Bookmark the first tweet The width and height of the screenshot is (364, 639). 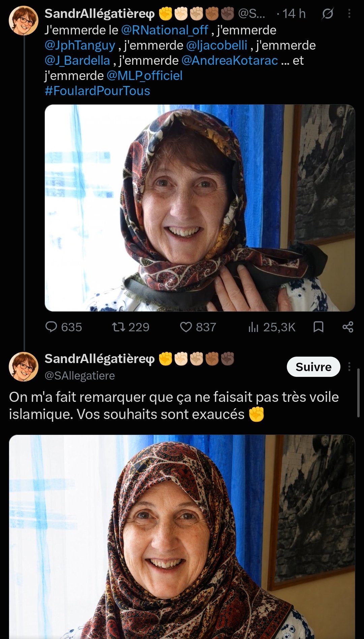pyautogui.click(x=318, y=327)
